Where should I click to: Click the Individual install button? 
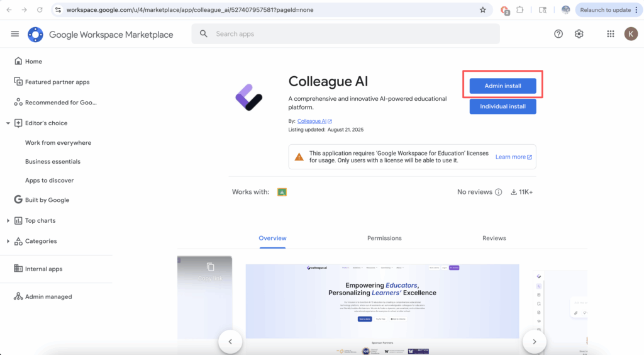coord(502,106)
